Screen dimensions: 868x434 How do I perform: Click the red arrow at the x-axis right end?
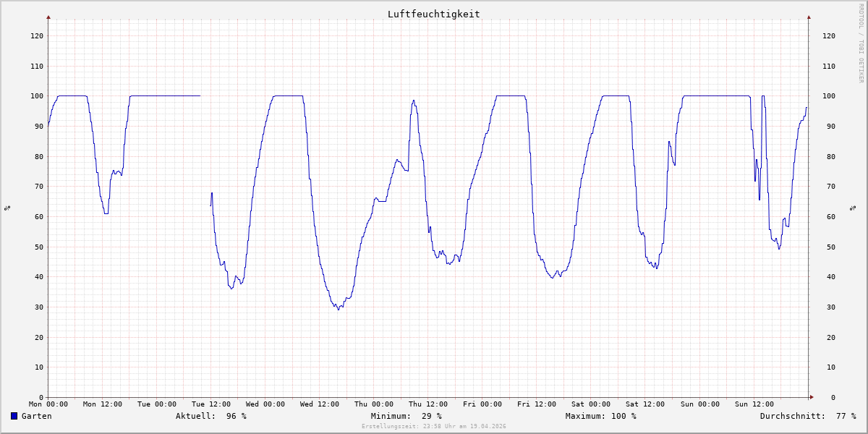(811, 397)
